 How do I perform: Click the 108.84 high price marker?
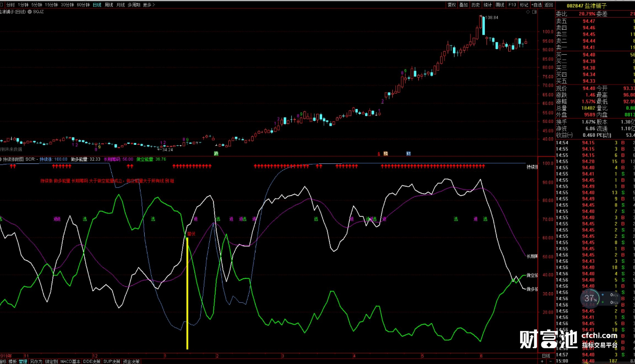click(x=491, y=18)
